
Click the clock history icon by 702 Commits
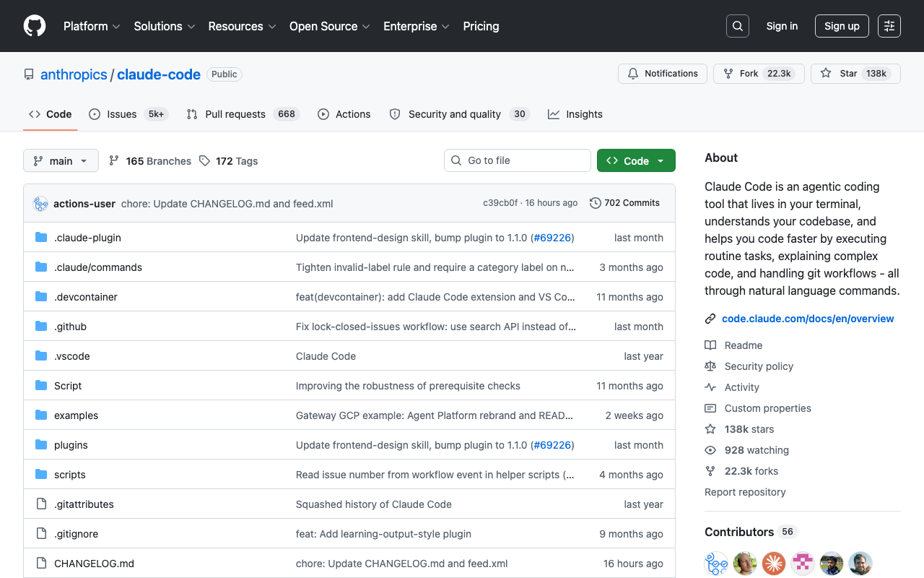[596, 203]
